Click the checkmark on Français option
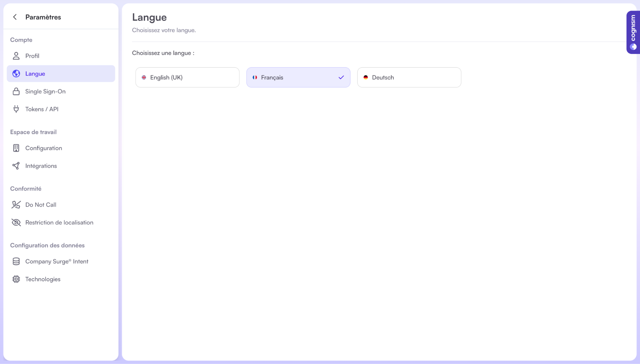 341,77
